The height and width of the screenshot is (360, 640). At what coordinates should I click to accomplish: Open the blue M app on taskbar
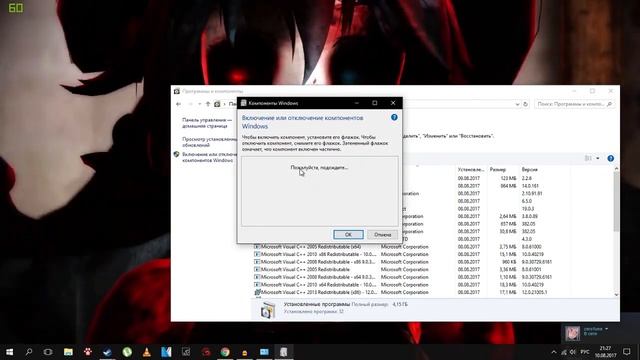click(166, 352)
